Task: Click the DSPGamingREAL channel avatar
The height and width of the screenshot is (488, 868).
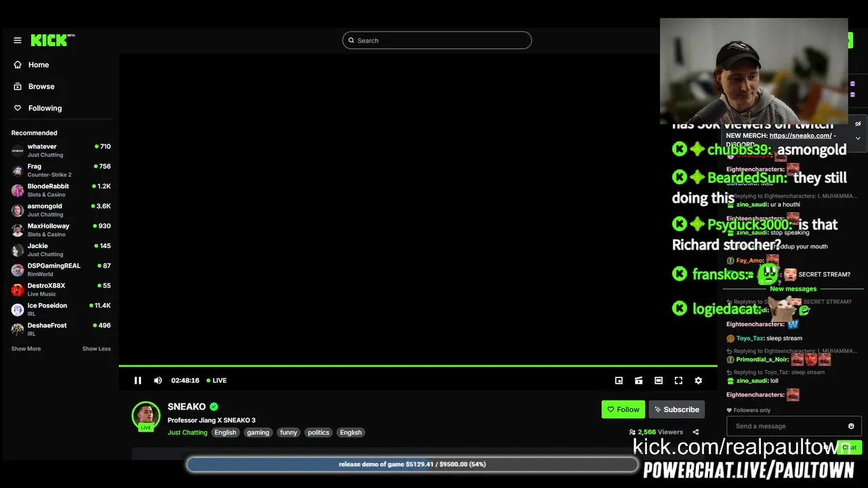Action: (18, 270)
